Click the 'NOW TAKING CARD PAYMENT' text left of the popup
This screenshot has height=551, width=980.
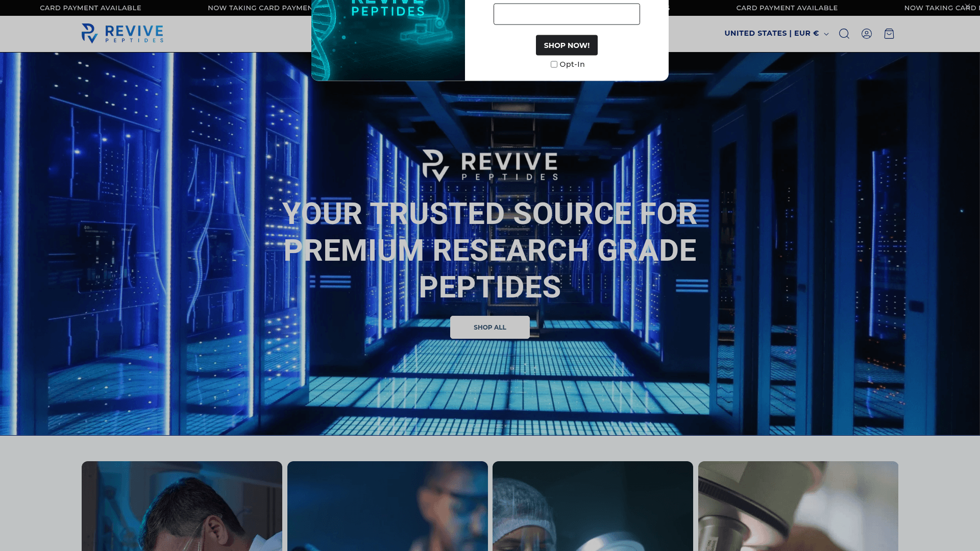pos(259,8)
